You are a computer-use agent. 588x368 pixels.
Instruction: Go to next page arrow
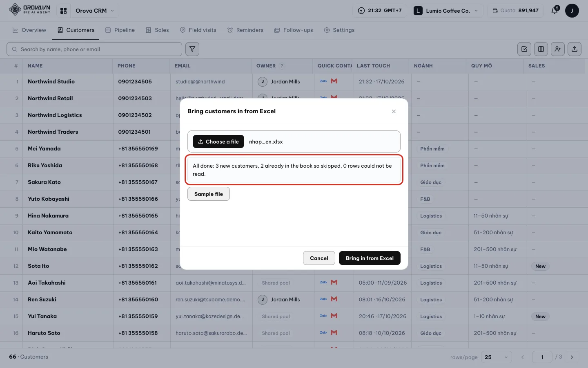572,357
